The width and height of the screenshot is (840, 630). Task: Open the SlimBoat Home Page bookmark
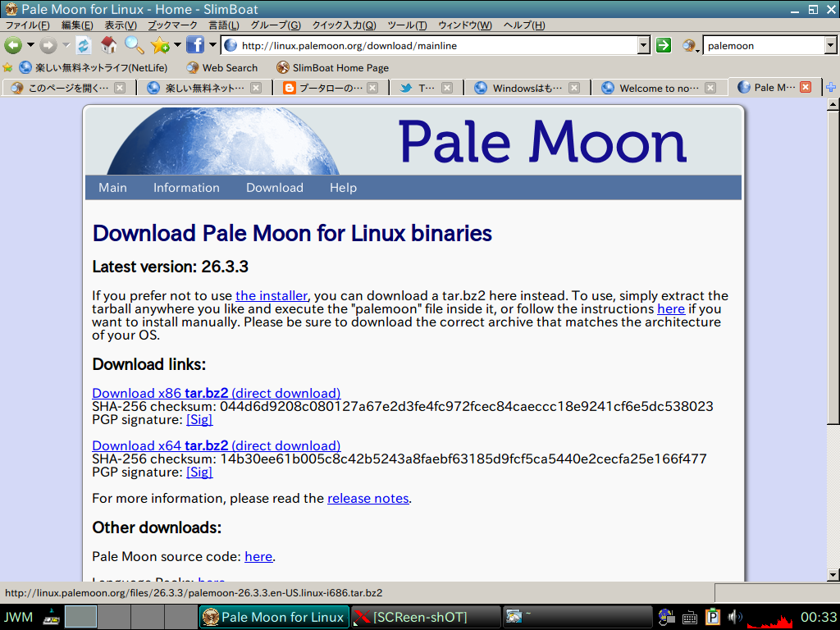pos(333,67)
